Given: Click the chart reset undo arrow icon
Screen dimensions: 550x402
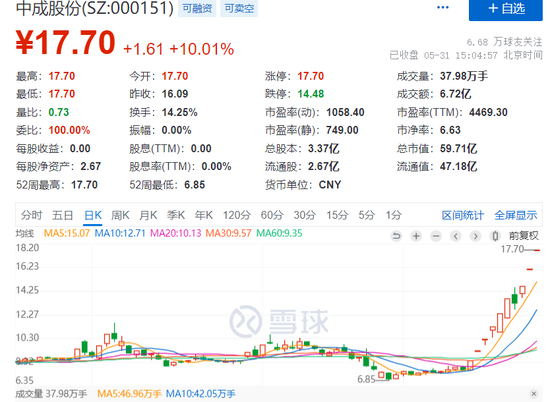Looking at the screenshot, I should click(396, 236).
